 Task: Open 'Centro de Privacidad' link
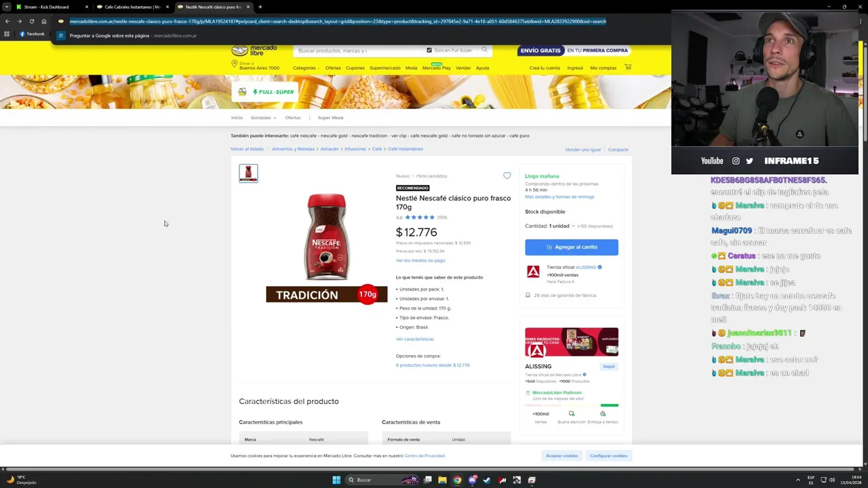(425, 456)
